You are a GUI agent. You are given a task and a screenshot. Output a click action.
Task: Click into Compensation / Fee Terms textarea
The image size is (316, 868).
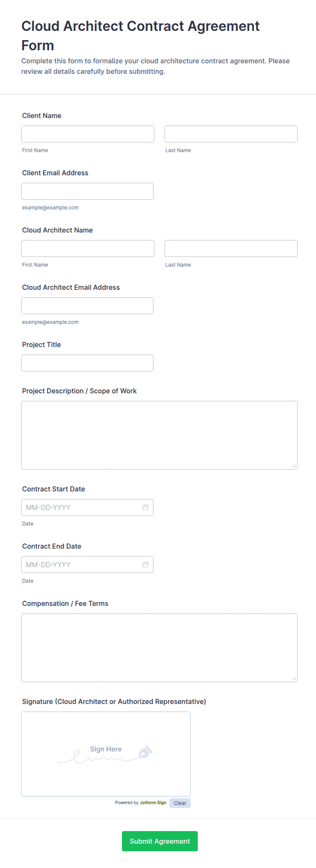(159, 647)
